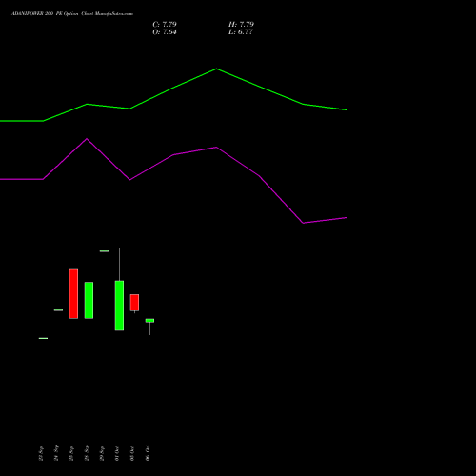Screen dimensions: 476x476
Task: Click the ADANIPOWER 200 PE Option chart title
Action: [x=72, y=14]
